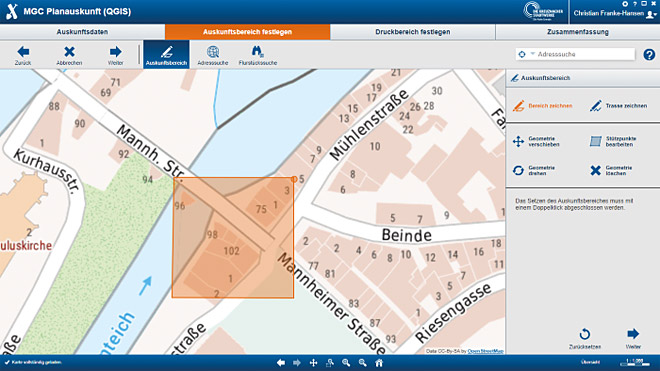Viewport: 660px width, 371px height.
Task: Click the home extent icon below the map
Action: tap(379, 363)
